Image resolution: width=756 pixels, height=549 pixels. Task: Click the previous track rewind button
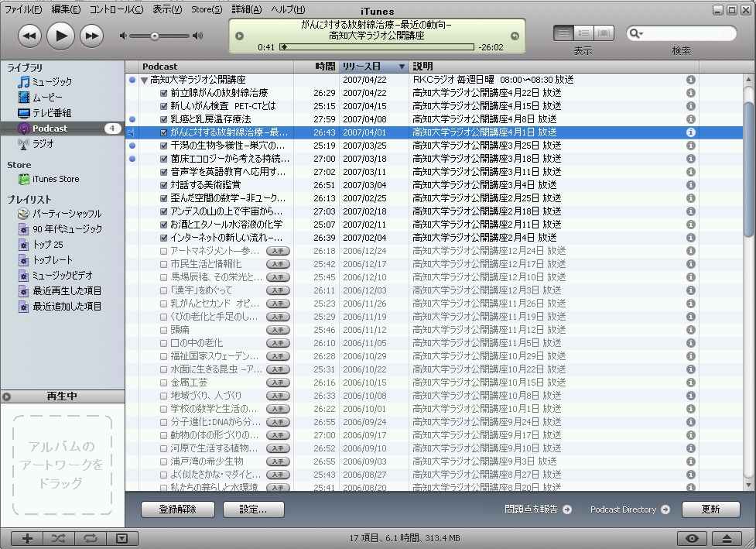tap(29, 36)
